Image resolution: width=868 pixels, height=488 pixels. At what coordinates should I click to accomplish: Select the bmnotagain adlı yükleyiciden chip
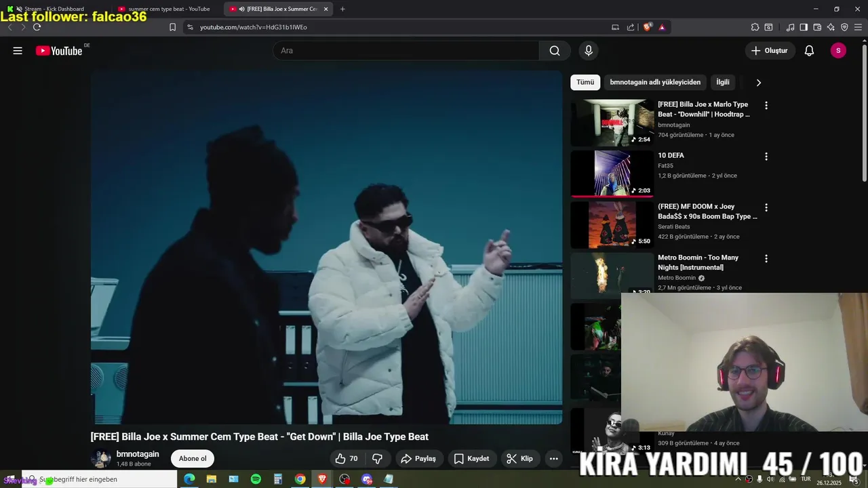coord(655,82)
